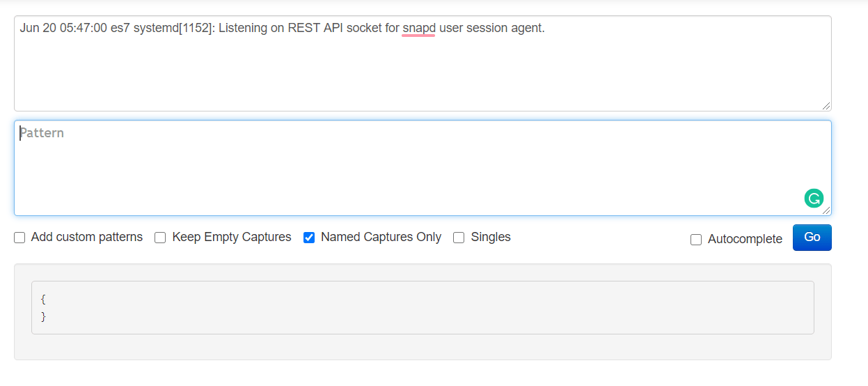Screen dimensions: 868x386
Task: Click the "Autocomplete" label text
Action: (x=745, y=240)
